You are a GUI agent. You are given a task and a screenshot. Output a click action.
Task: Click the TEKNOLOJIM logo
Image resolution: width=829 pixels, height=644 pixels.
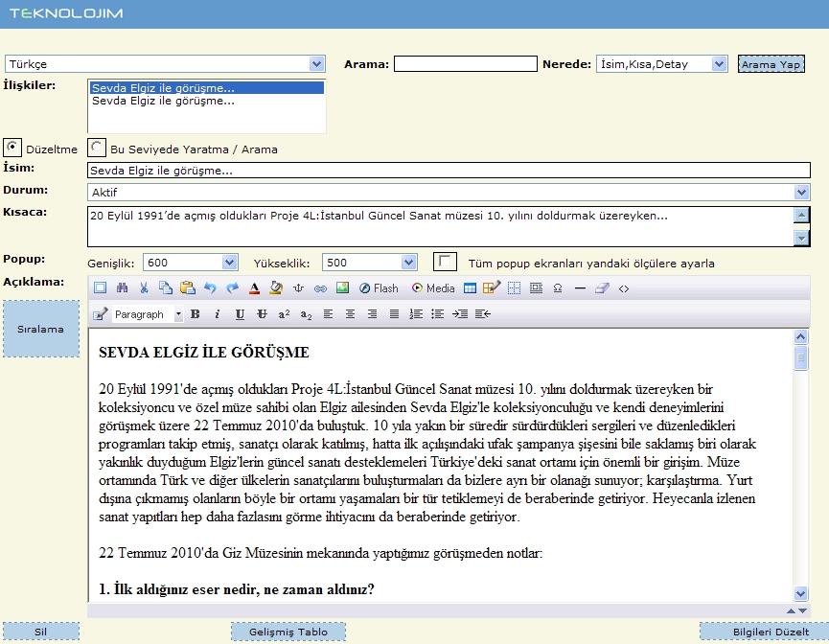pos(66,13)
